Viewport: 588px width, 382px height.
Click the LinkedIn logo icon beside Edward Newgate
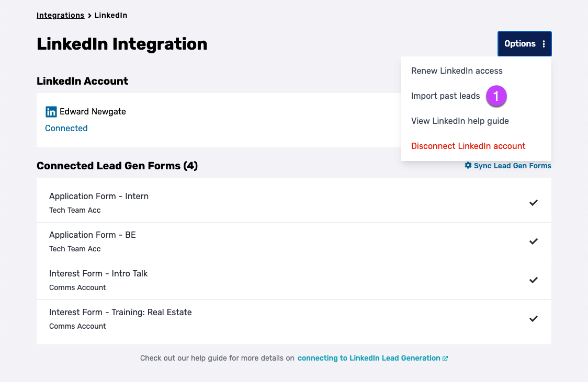point(51,112)
